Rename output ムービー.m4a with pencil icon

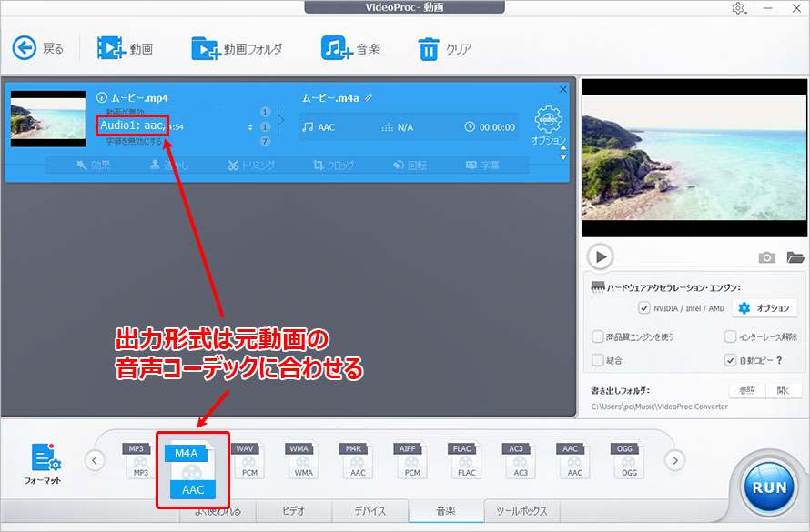coord(369,97)
